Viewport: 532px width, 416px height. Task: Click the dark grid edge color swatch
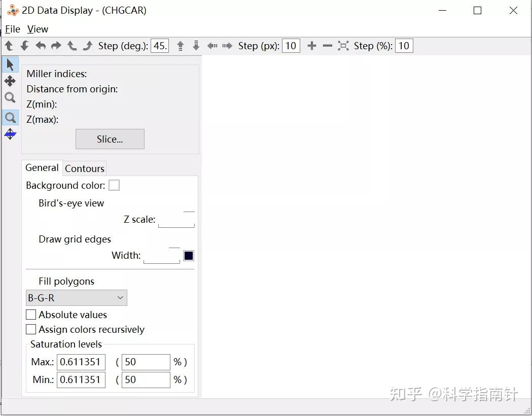click(189, 256)
